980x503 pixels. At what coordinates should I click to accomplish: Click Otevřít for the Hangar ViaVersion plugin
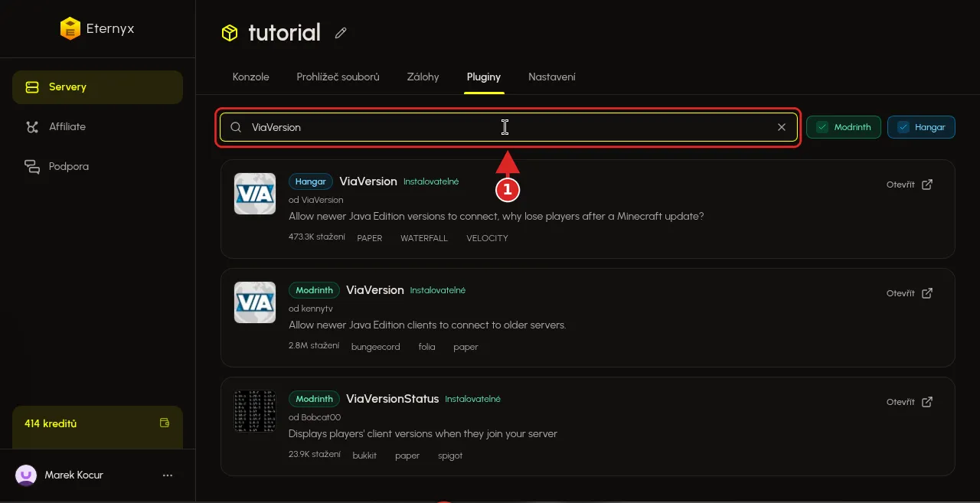click(x=910, y=185)
